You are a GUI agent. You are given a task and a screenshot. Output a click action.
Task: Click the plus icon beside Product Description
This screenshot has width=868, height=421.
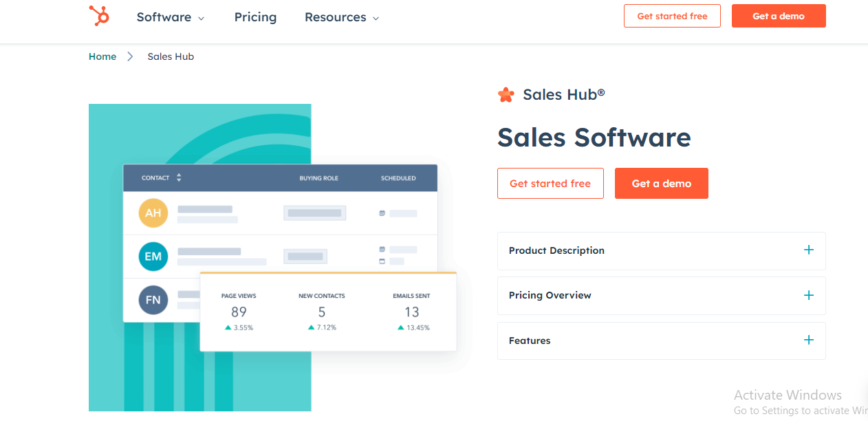coord(809,250)
